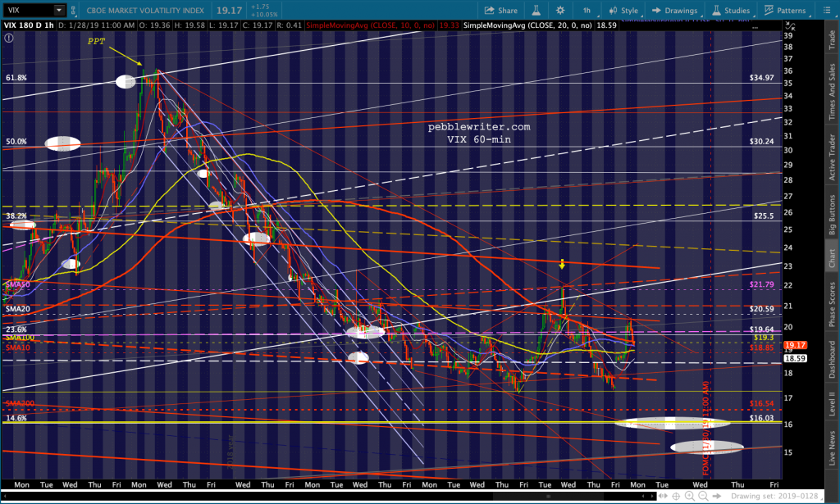Image resolution: width=840 pixels, height=504 pixels.
Task: Click the info circle icon on chart
Action: click(x=8, y=38)
